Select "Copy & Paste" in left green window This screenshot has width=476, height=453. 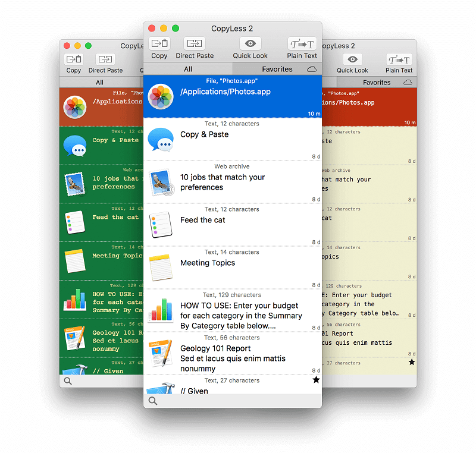(101, 146)
